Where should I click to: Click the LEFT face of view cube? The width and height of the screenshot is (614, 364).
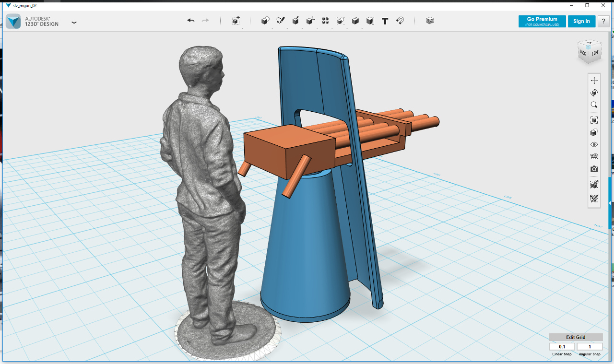pyautogui.click(x=594, y=54)
